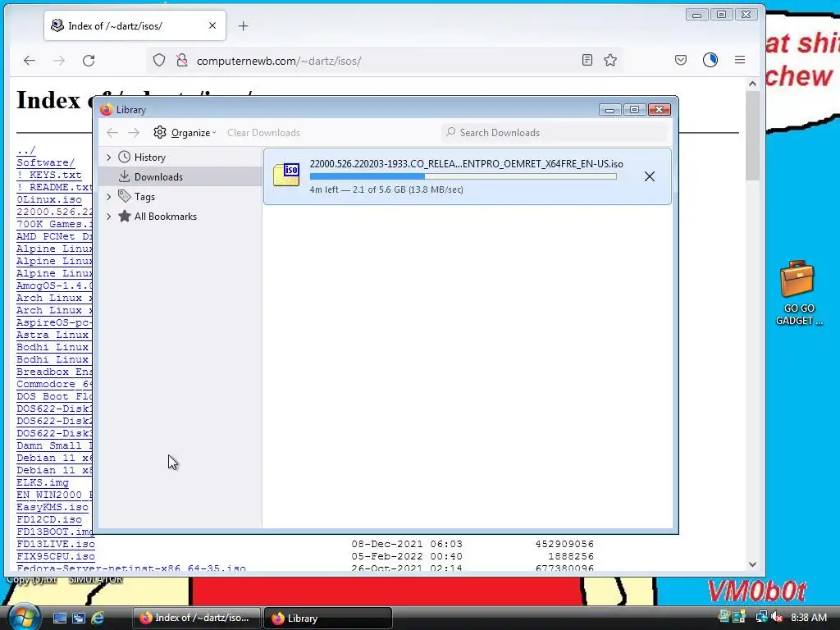Expand the All Bookmarks tree node
The height and width of the screenshot is (630, 840).
pyautogui.click(x=109, y=217)
